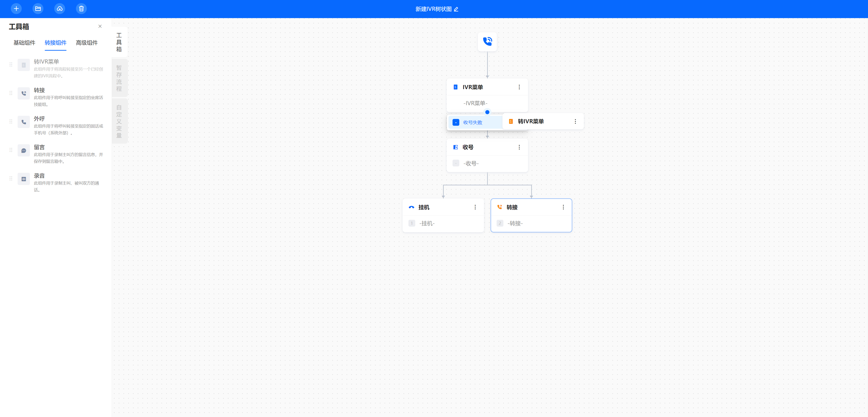Viewport: 868px width, 417px height.
Task: Click the trash delete icon in top bar
Action: [x=81, y=9]
